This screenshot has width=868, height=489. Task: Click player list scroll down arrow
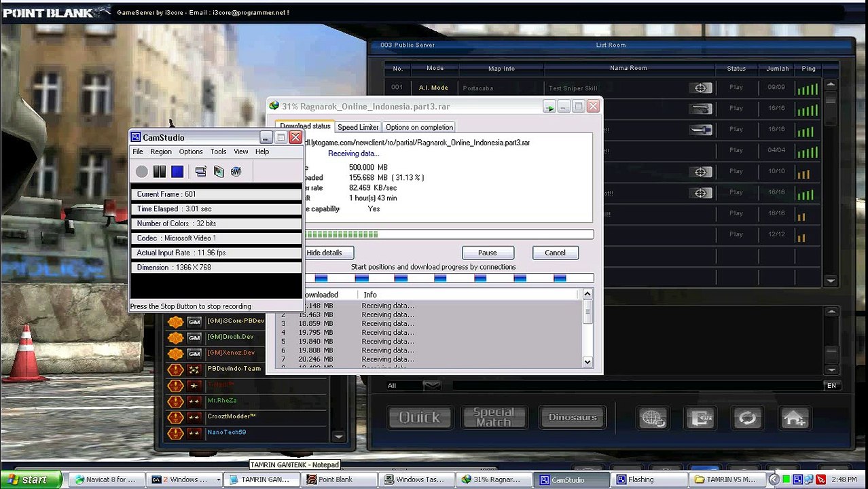click(338, 436)
